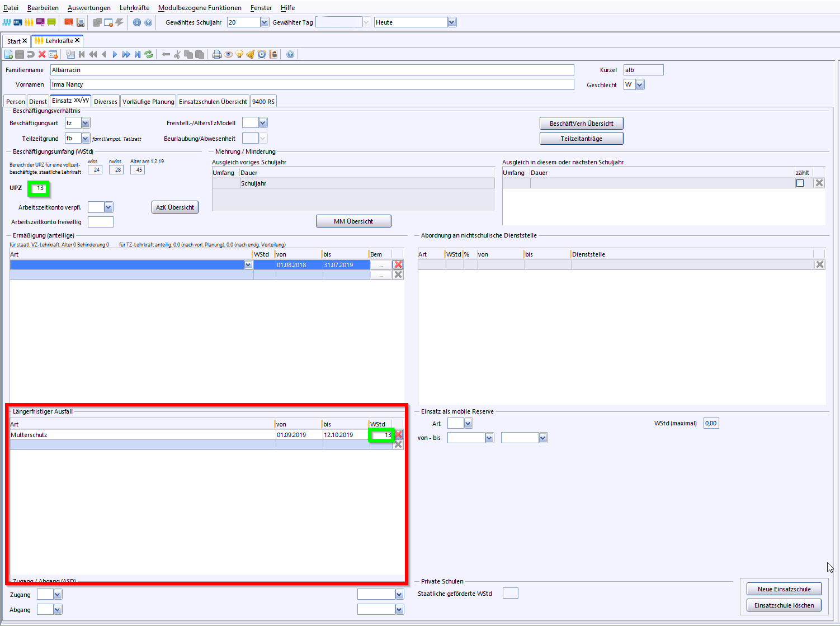
Task: Click the undo arrow icon
Action: tap(31, 54)
